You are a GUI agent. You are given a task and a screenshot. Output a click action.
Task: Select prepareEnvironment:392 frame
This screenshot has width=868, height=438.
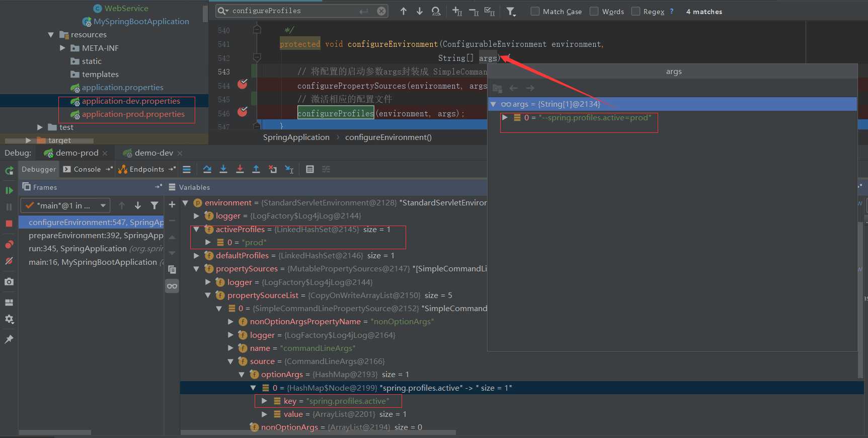[91, 236]
